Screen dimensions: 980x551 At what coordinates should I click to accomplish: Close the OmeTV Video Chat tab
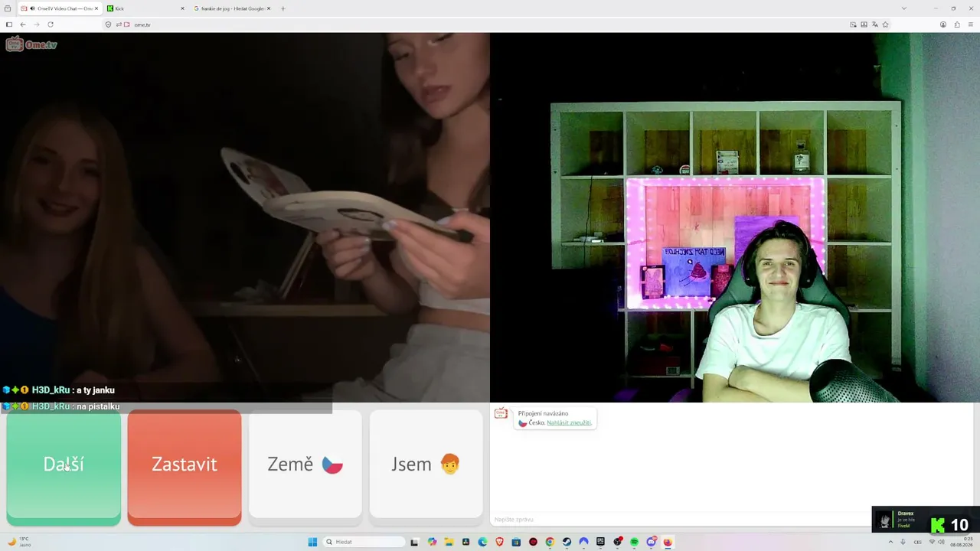point(96,8)
